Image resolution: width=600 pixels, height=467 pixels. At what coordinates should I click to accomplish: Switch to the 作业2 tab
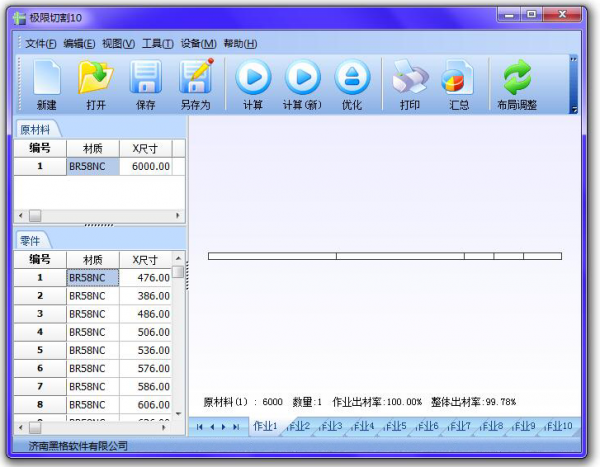[x=298, y=427]
